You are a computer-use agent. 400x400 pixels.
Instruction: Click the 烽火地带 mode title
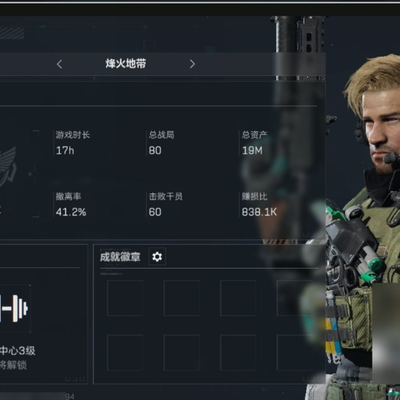[126, 64]
